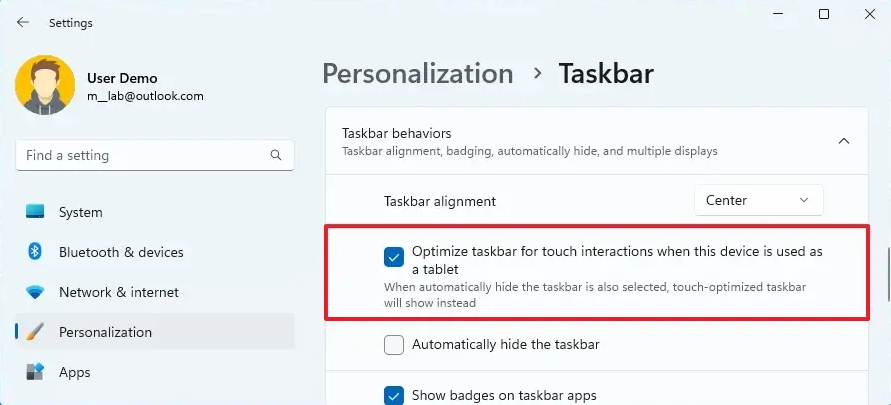Open the Taskbar alignment Center dropdown

click(x=758, y=200)
